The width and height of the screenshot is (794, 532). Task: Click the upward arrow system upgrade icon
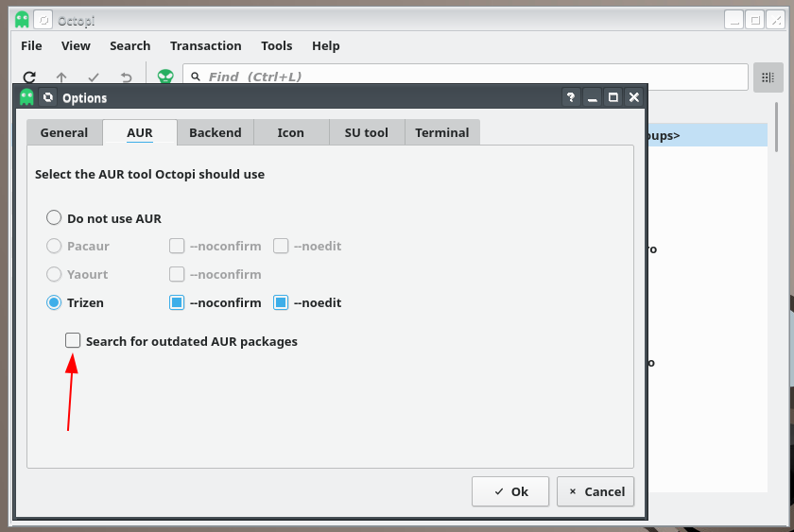(x=61, y=77)
